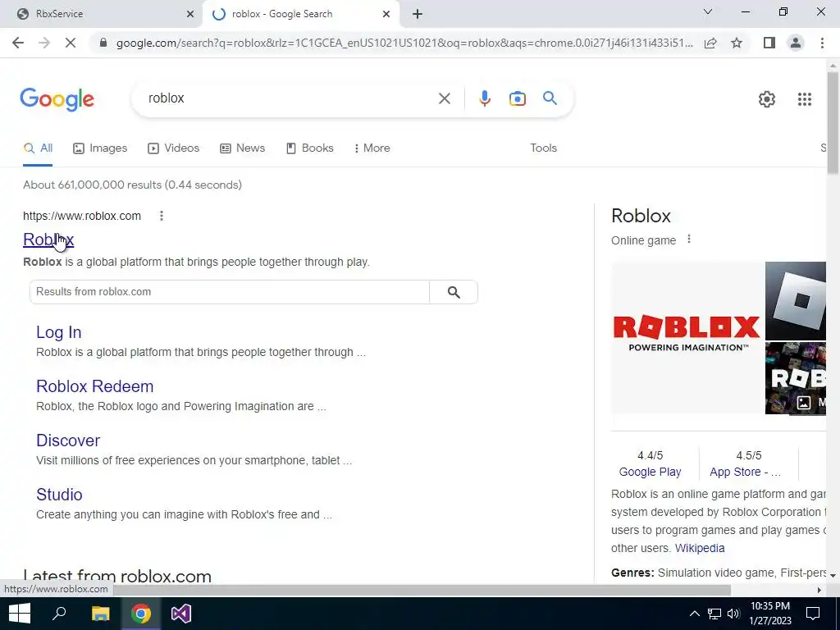Open Chrome side panel icon
Screen dimensions: 840x630
click(769, 43)
